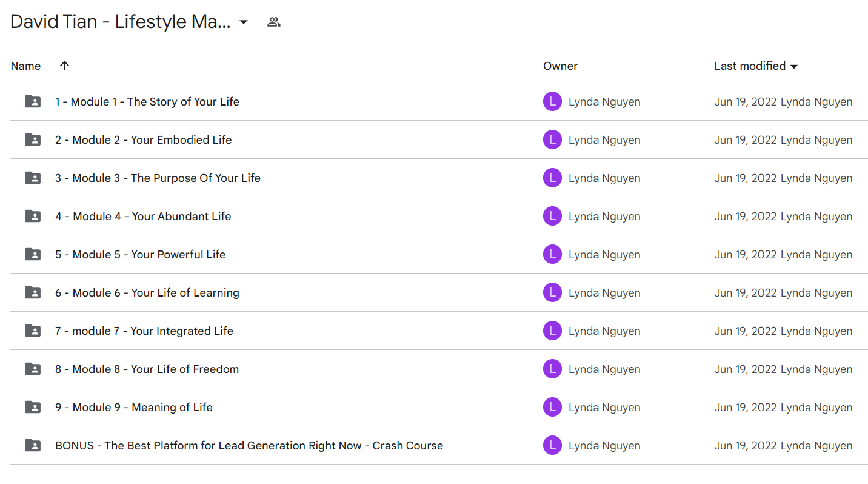The height and width of the screenshot is (484, 868).
Task: Click the Jun 19, 2022 date in Module 2 row
Action: (746, 139)
